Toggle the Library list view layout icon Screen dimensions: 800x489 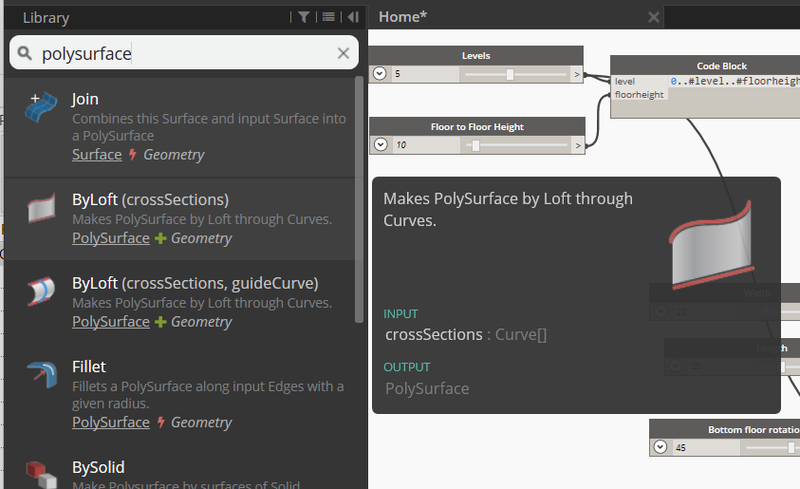329,17
